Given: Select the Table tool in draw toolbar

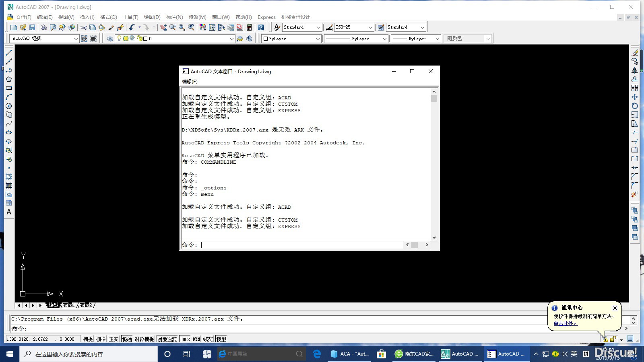Looking at the screenshot, I should pyautogui.click(x=9, y=203).
